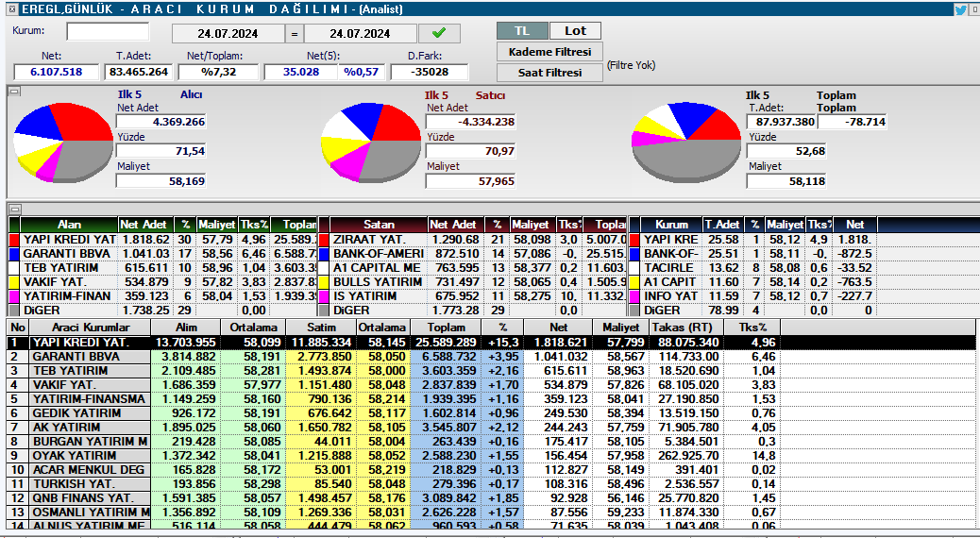Click IS YATIRIM in the Satan table
This screenshot has width=980, height=538.
coord(365,296)
